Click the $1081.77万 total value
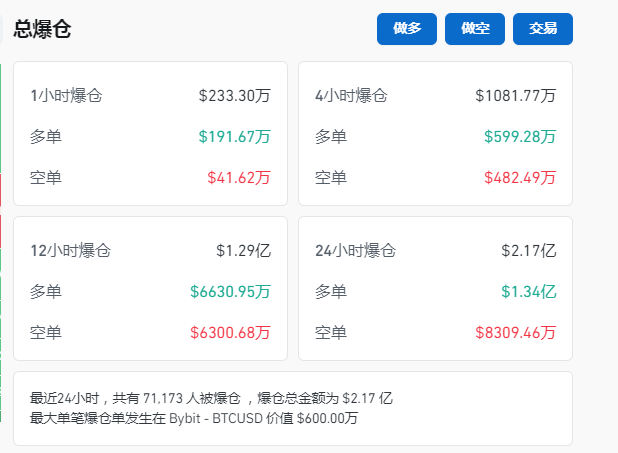Image resolution: width=618 pixels, height=453 pixels. pos(516,95)
